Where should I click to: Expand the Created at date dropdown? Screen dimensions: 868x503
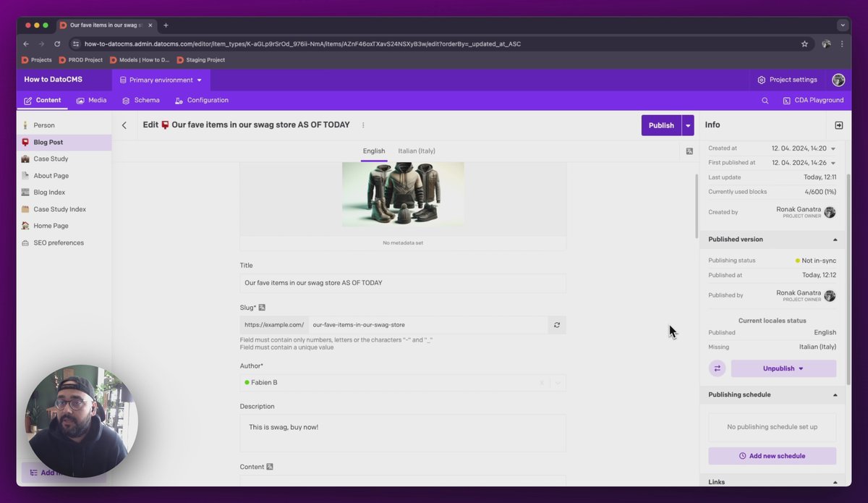(833, 148)
